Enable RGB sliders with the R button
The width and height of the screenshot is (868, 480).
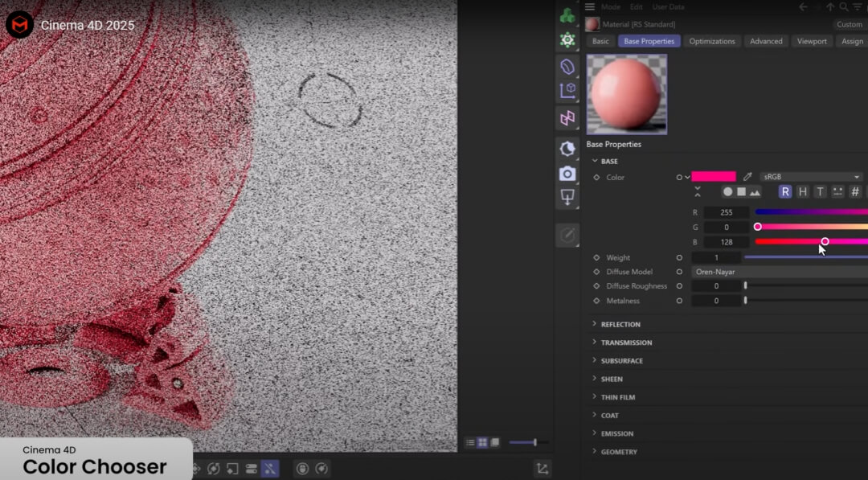click(x=785, y=191)
